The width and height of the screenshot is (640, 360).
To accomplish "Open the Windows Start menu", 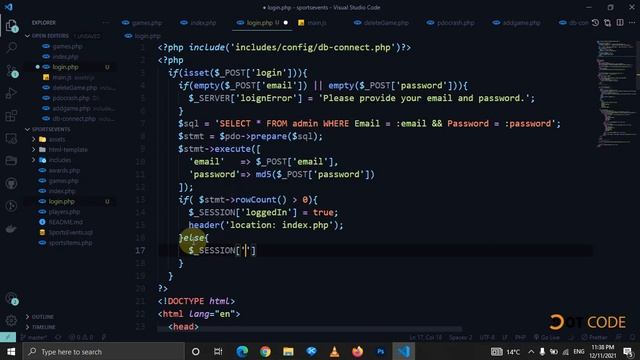I will [11, 351].
